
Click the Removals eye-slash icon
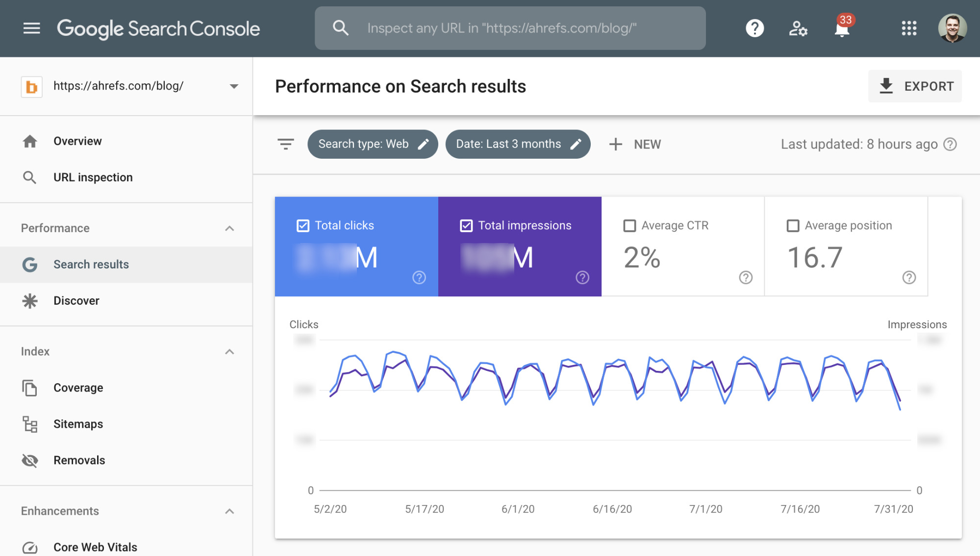coord(30,460)
